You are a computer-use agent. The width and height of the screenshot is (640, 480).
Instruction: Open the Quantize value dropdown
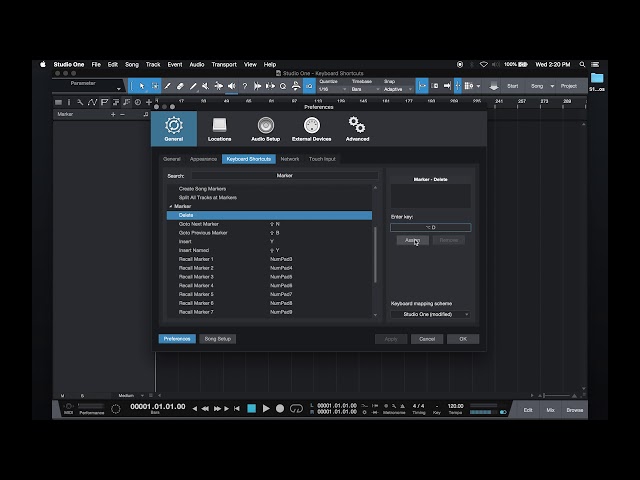332,89
